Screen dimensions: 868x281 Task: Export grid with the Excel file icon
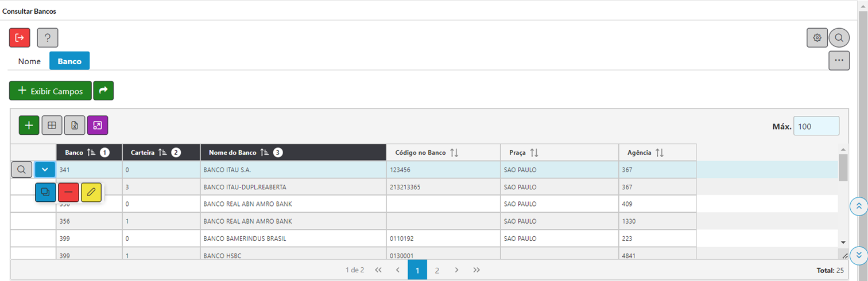[x=75, y=125]
